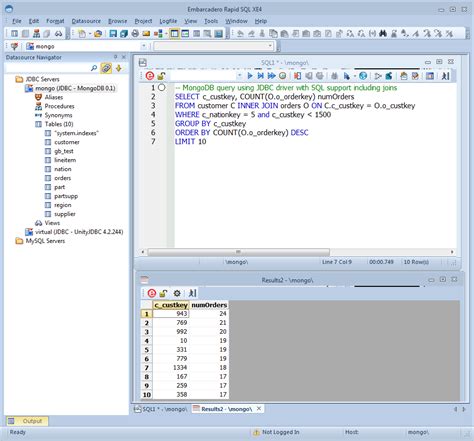Click the server network icon in left toolbar

(37, 33)
